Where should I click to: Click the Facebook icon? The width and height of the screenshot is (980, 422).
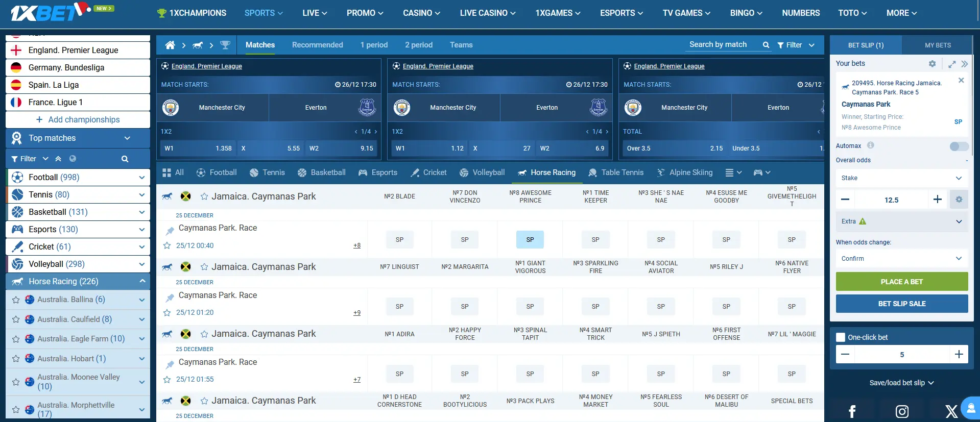point(852,411)
